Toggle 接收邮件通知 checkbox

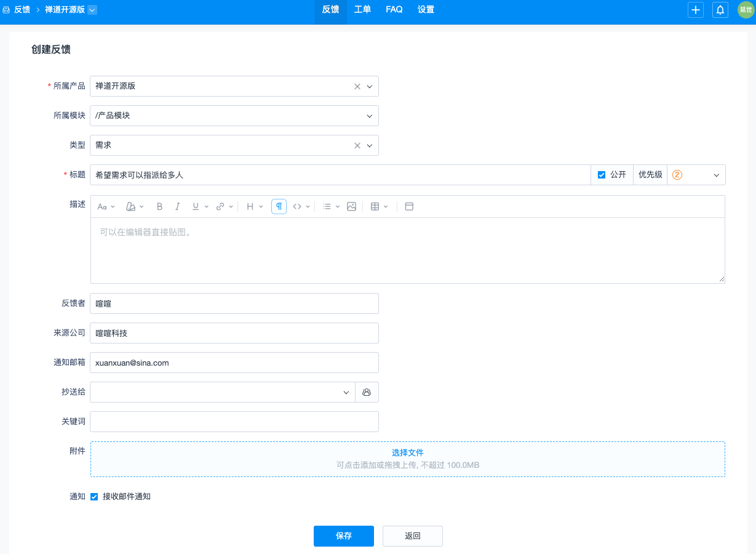[94, 496]
